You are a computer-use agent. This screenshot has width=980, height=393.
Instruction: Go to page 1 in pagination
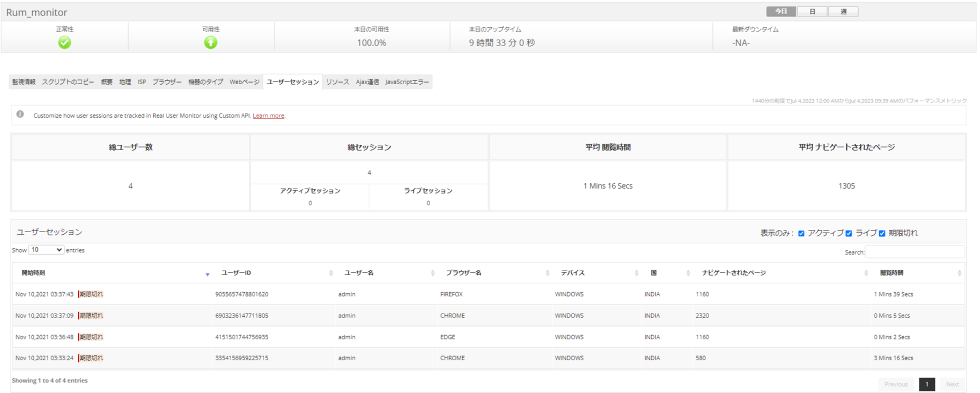[926, 384]
